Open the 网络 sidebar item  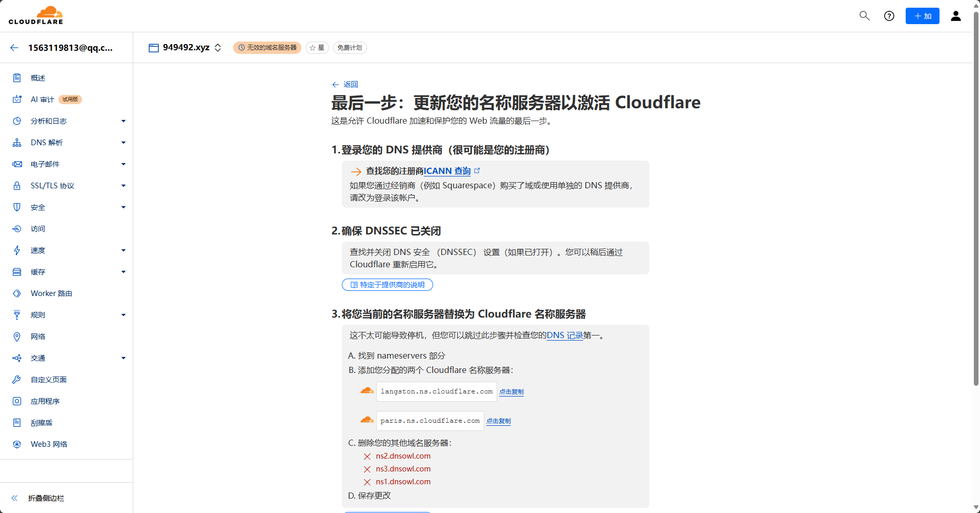(38, 337)
